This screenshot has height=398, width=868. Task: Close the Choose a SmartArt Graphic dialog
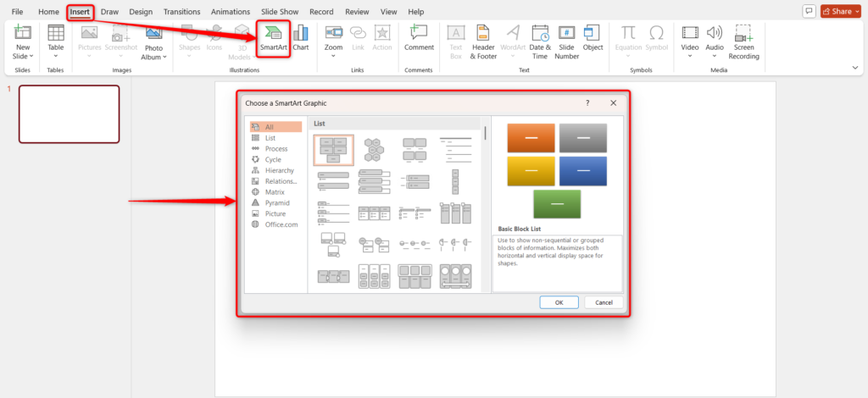pos(614,102)
